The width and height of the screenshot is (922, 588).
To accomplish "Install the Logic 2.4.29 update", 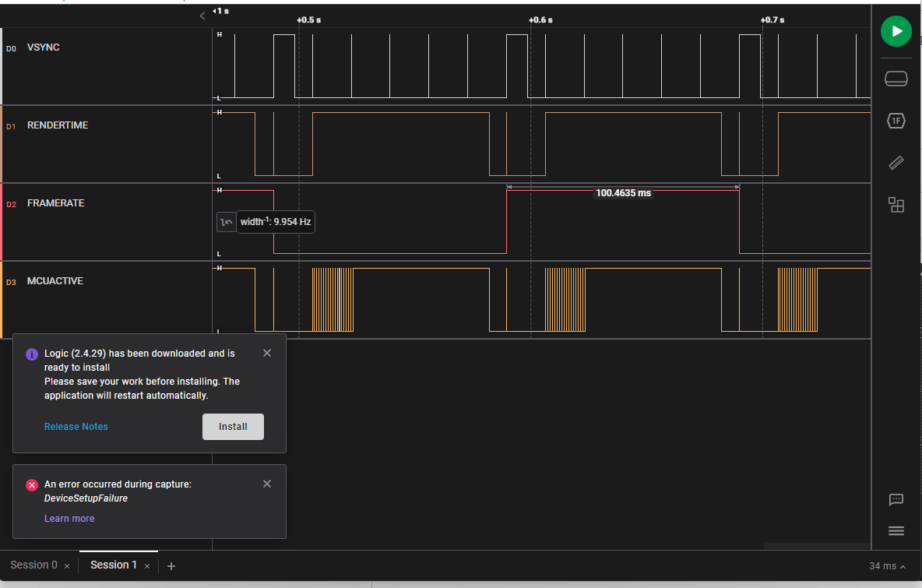I will point(233,427).
